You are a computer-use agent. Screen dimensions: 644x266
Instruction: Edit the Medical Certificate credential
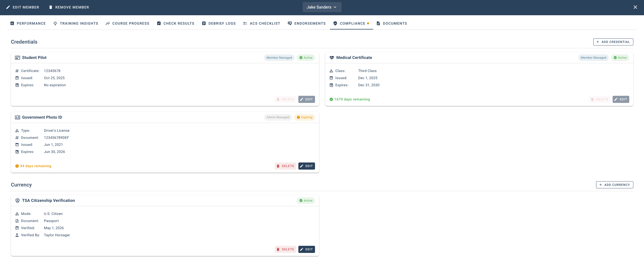pos(621,99)
